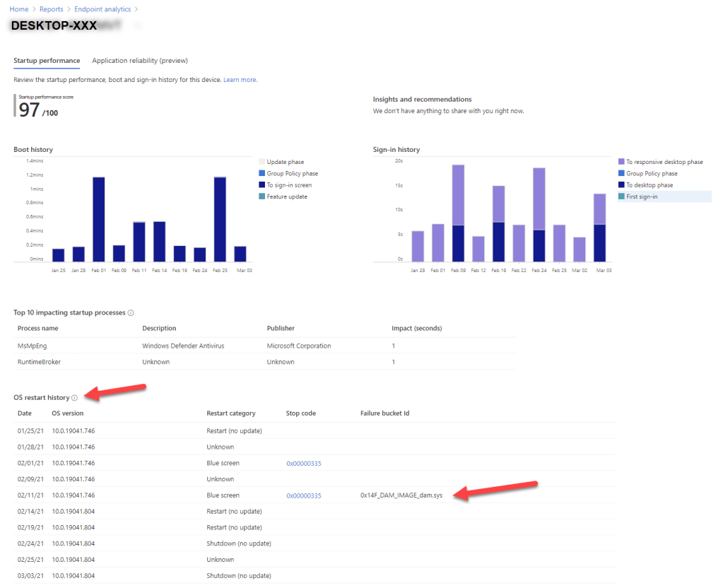
Task: Navigate to the Endpoint analytics breadcrumb
Action: 102,8
